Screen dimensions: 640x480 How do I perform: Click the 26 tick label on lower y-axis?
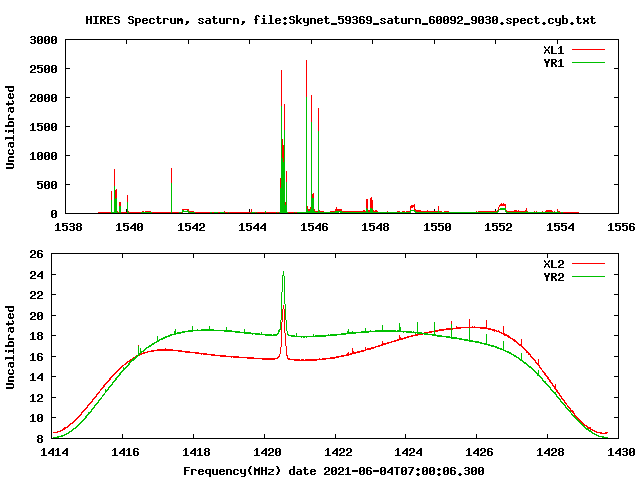[x=38, y=255]
